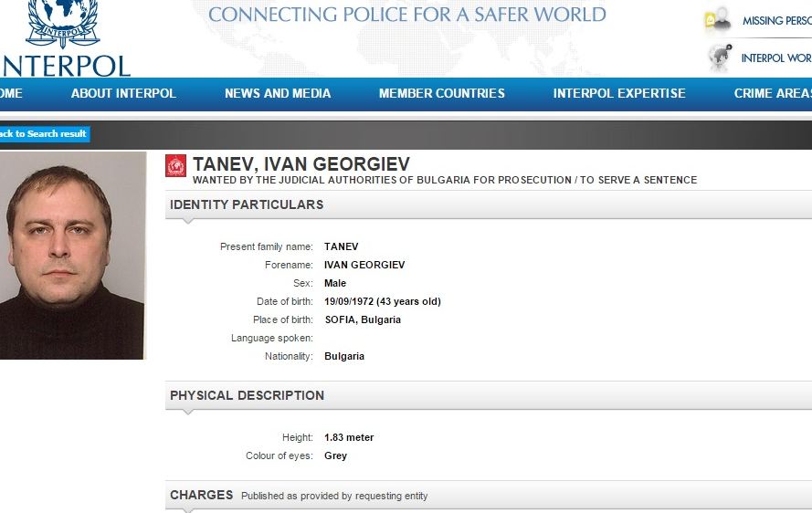This screenshot has height=513, width=812.
Task: Click the Home navigation item
Action: (11, 93)
